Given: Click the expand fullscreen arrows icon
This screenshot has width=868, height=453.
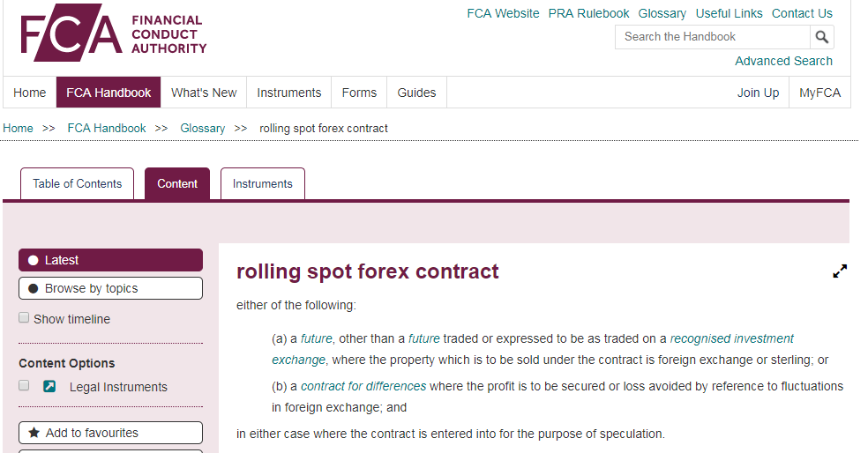Looking at the screenshot, I should pyautogui.click(x=840, y=271).
